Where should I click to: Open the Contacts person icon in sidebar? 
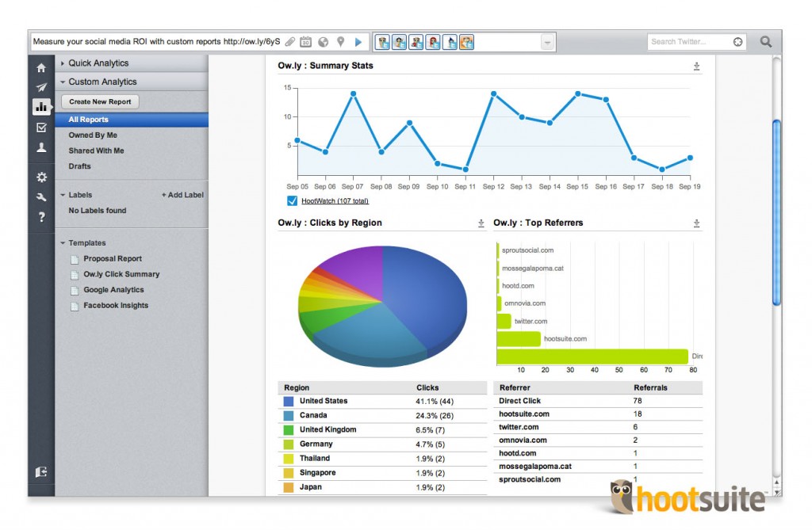click(41, 147)
